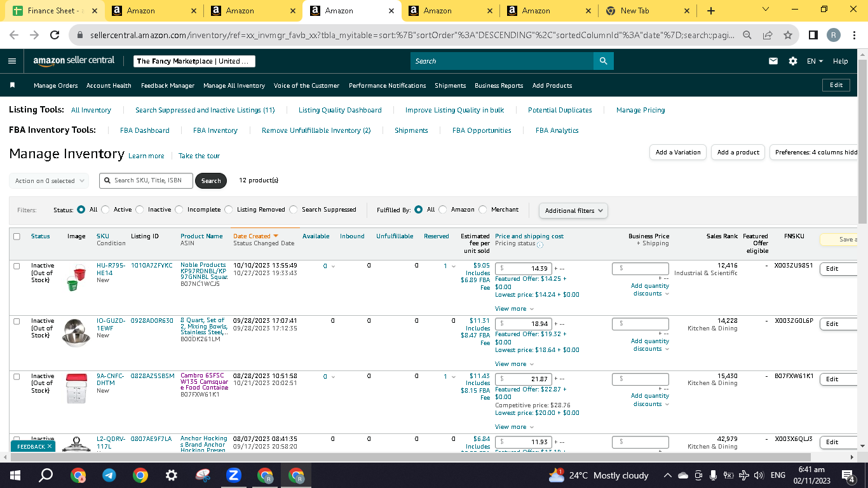Open the Manage Orders menu
This screenshot has height=488, width=868.
pos(56,86)
